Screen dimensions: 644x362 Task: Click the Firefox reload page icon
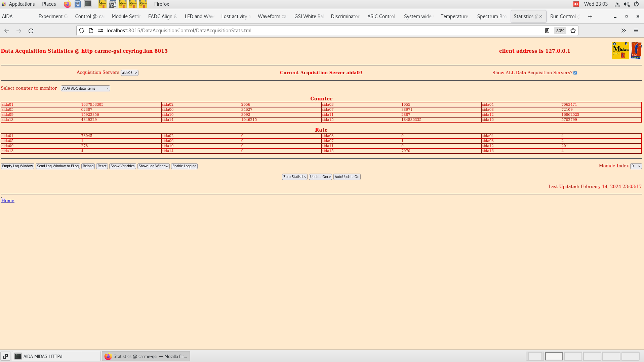[x=31, y=31]
